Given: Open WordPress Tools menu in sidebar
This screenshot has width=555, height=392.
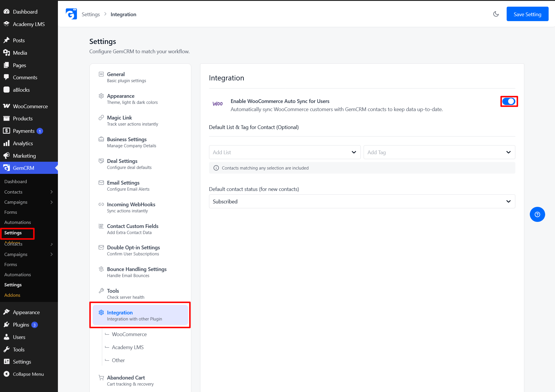Looking at the screenshot, I should click(x=19, y=349).
